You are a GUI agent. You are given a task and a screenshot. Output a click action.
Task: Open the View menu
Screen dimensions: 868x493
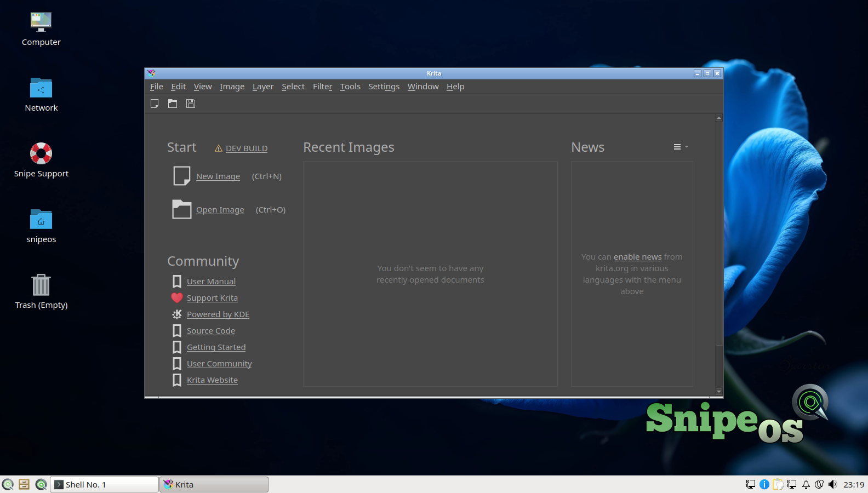tap(203, 87)
